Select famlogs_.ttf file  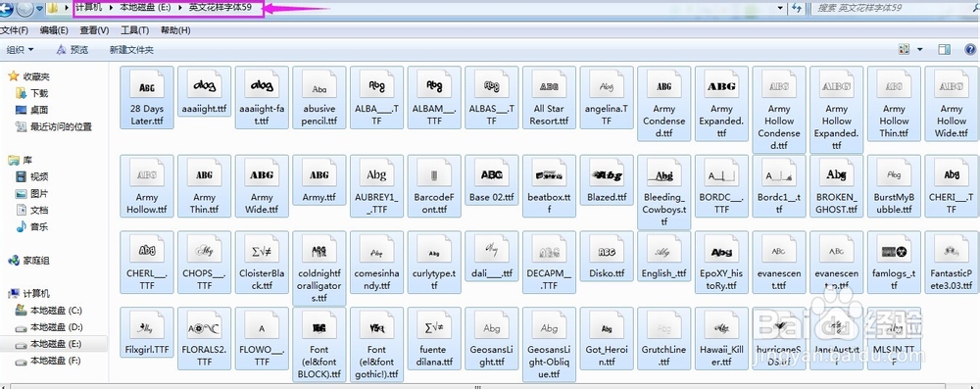(894, 262)
